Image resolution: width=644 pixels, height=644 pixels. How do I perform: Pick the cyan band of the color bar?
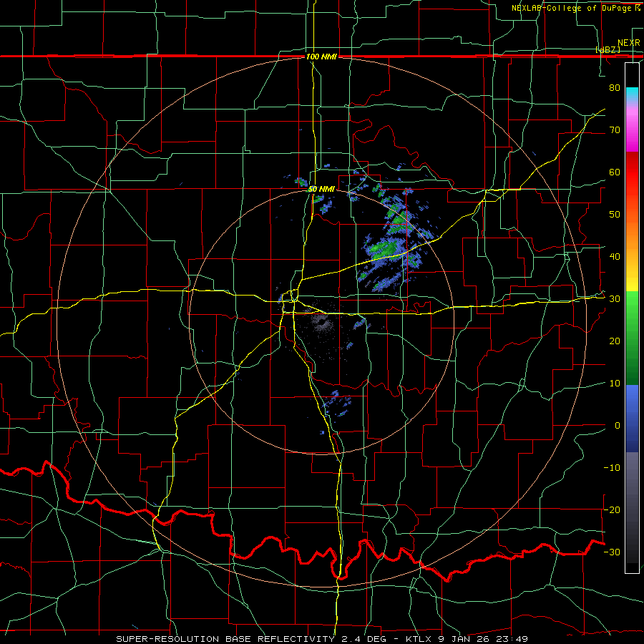632,94
